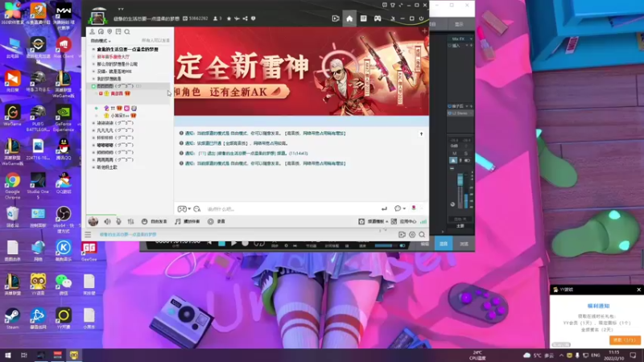The image size is (644, 362).
Task: Open the GeForce Experience desktop shortcut
Action: click(64, 118)
